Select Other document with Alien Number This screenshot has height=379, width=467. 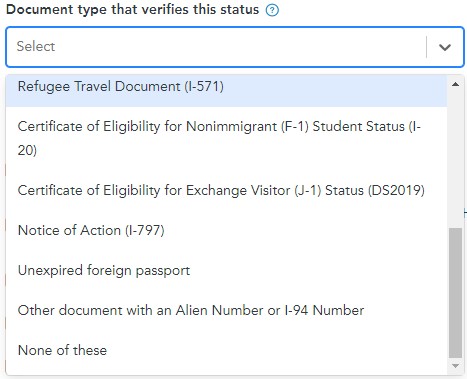click(x=226, y=310)
